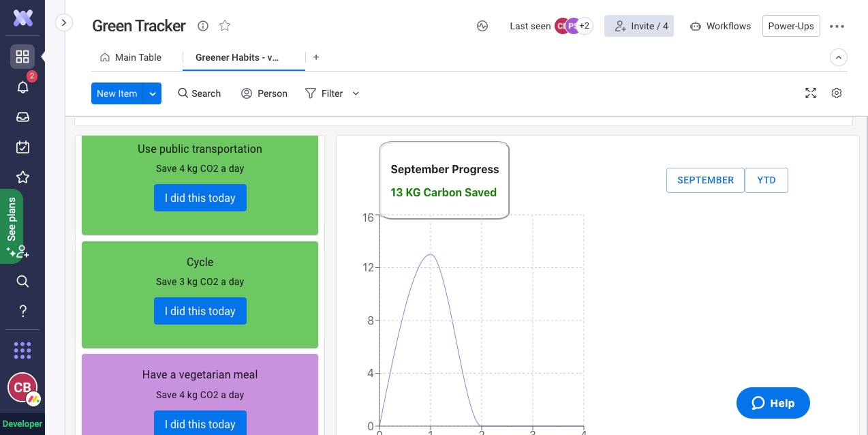The width and height of the screenshot is (868, 435).
Task: Click the New Item button
Action: (x=117, y=93)
